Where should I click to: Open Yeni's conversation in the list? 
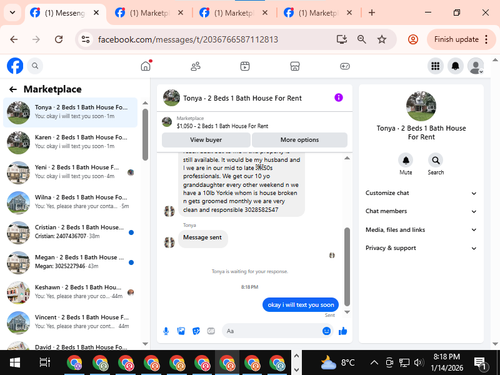click(x=70, y=172)
